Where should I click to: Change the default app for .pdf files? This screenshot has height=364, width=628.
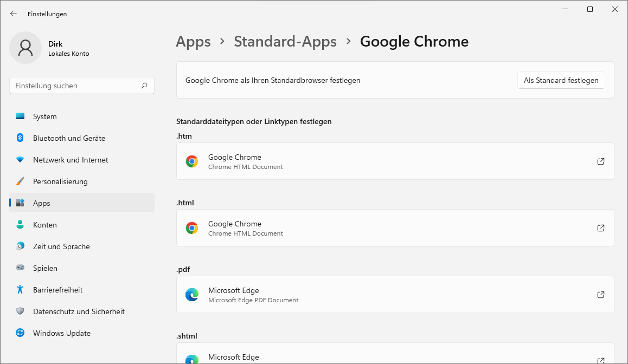(x=395, y=295)
